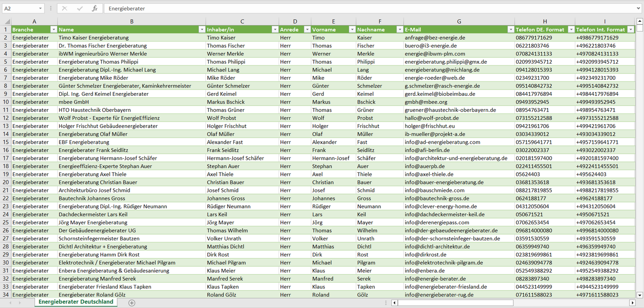Click the horizontal scrollbar right arrow
Screen dimensions: 644x308
click(x=632, y=303)
